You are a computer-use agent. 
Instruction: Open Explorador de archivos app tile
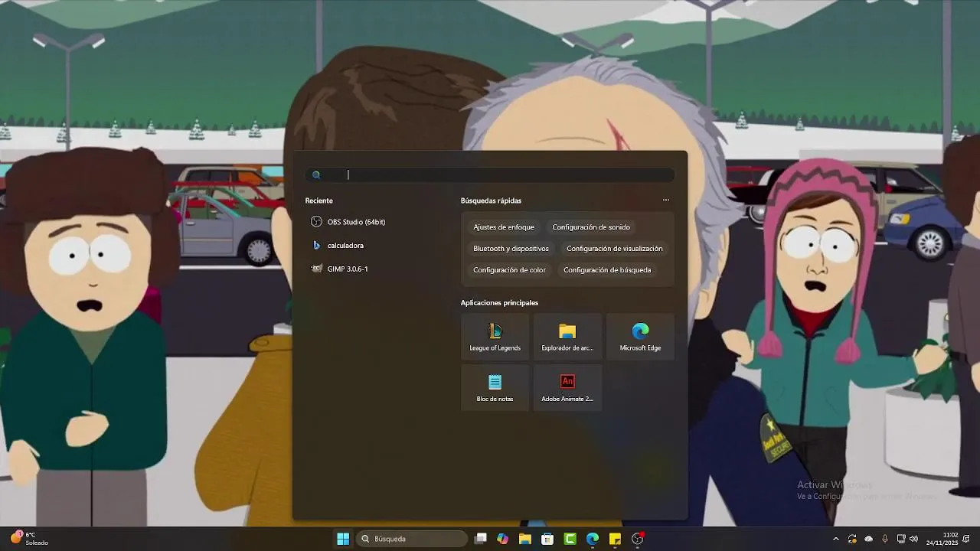(x=567, y=337)
